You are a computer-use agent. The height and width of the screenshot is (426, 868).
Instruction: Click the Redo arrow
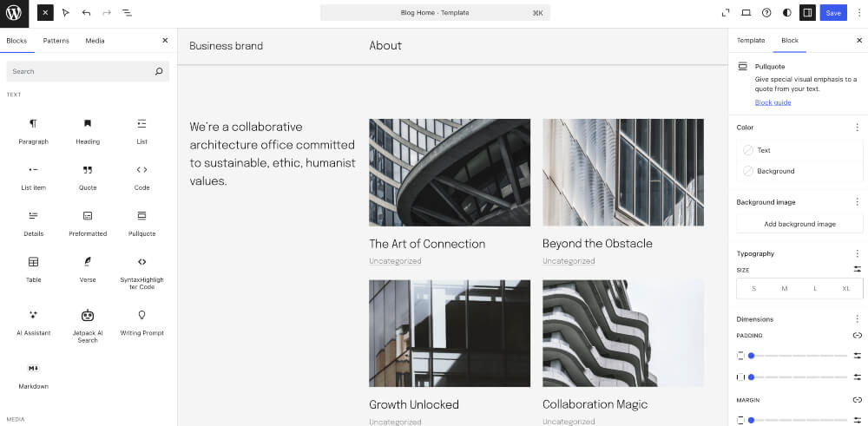[107, 13]
